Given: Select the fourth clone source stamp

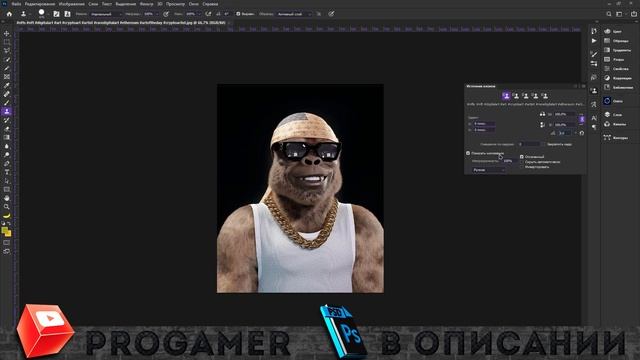Looking at the screenshot, I should pos(535,96).
